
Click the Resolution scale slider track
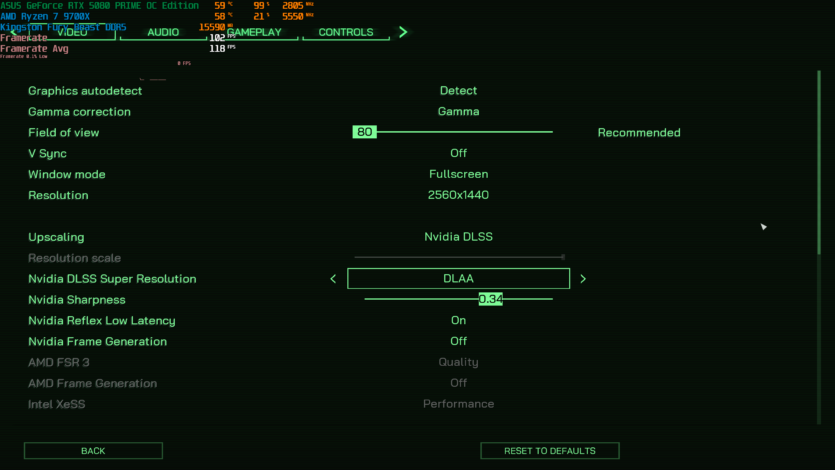pyautogui.click(x=460, y=257)
